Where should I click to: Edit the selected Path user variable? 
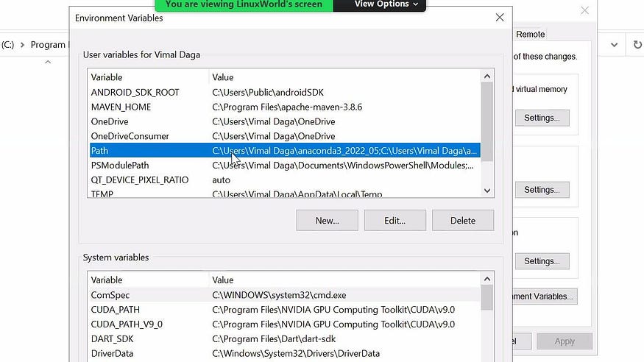[x=394, y=221]
